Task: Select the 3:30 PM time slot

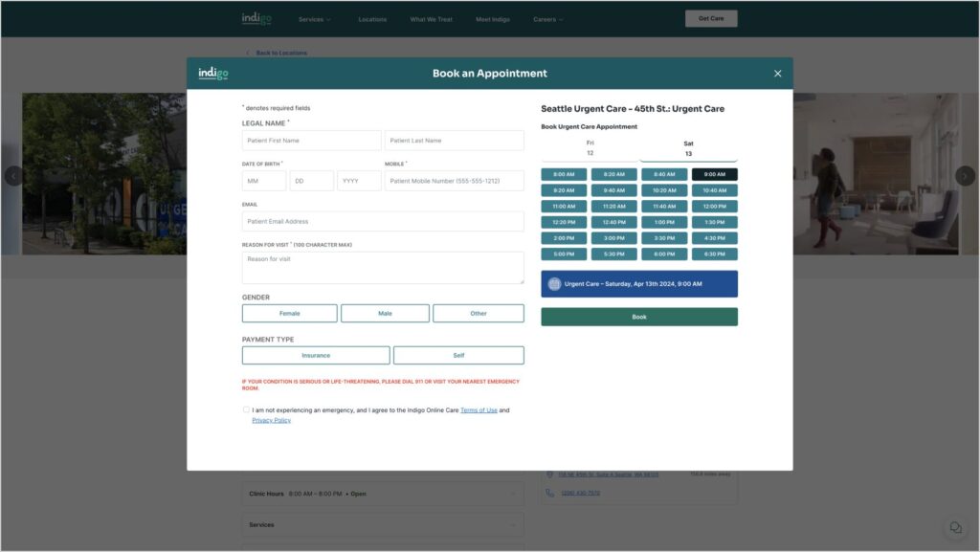Action: click(x=664, y=238)
